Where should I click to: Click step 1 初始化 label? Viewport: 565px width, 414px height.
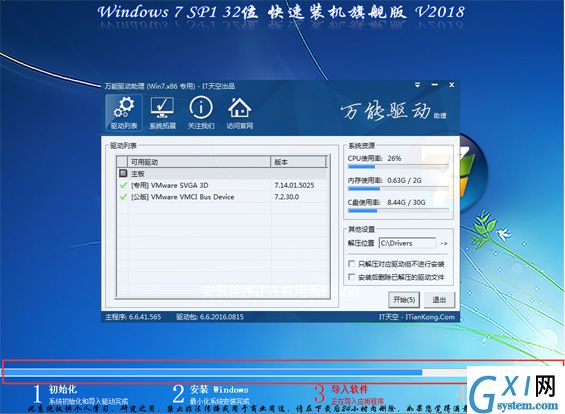(x=63, y=389)
